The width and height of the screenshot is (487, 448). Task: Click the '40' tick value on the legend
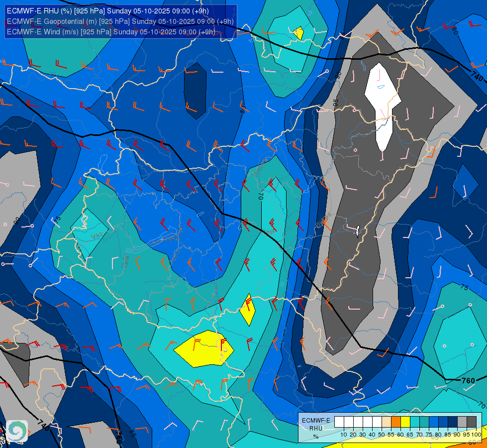click(x=372, y=435)
